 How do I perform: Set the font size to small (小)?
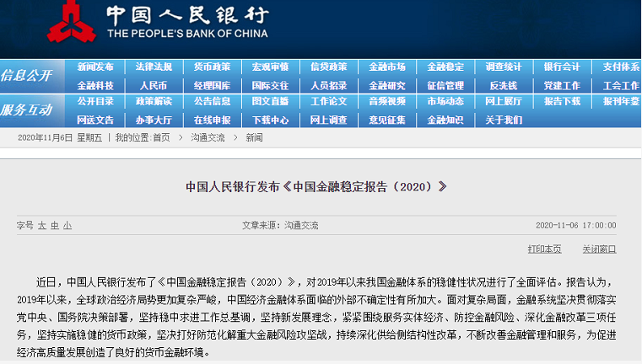click(x=67, y=226)
